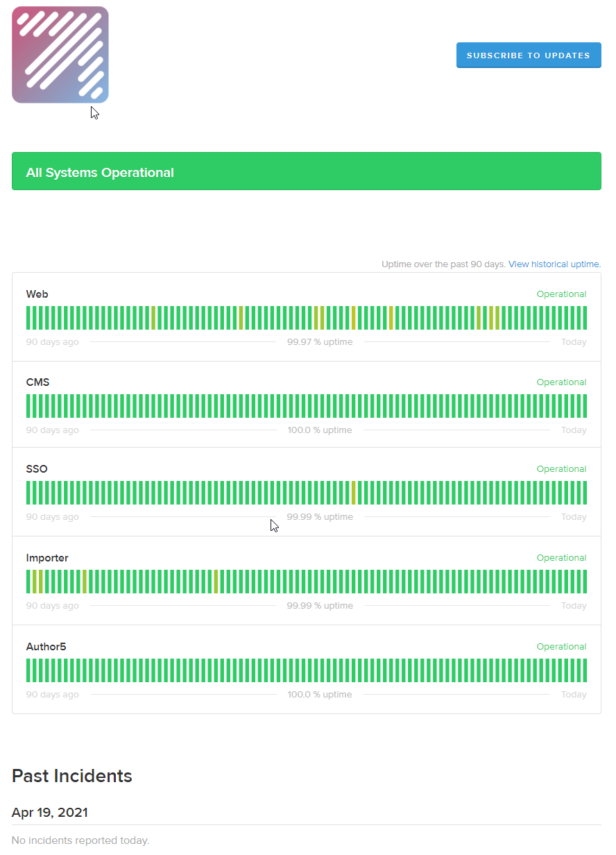Click the No incidents reported today text
This screenshot has height=855, width=616.
[x=78, y=840]
